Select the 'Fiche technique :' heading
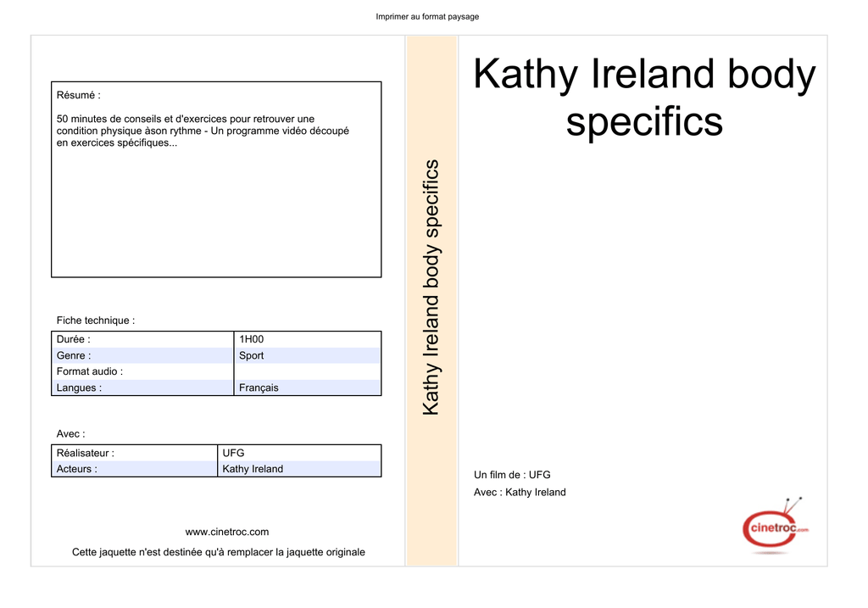The height and width of the screenshot is (608, 868). pos(96,321)
